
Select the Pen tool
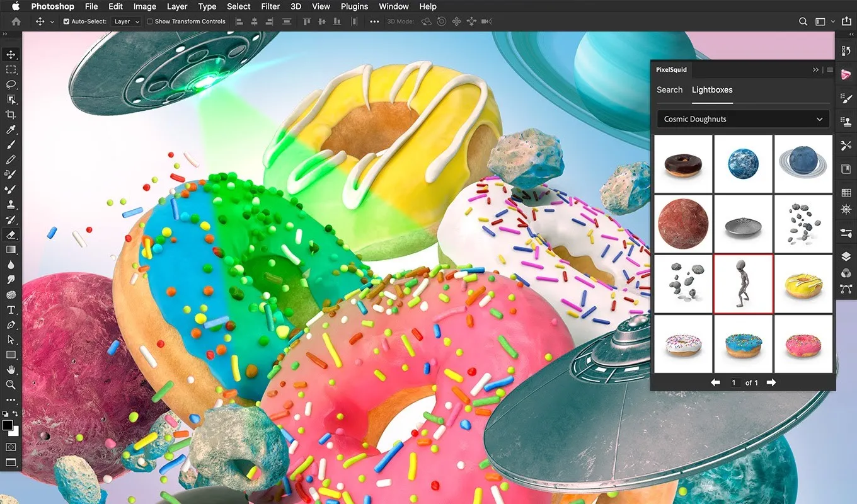pos(11,325)
